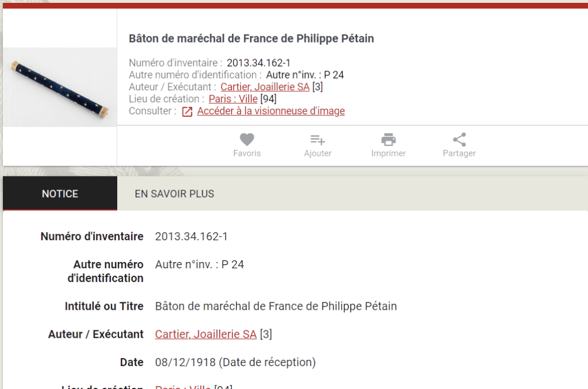Viewport: 588px width, 389px height.
Task: Open Accéder à la visionneuse d'image link
Action: coord(271,111)
